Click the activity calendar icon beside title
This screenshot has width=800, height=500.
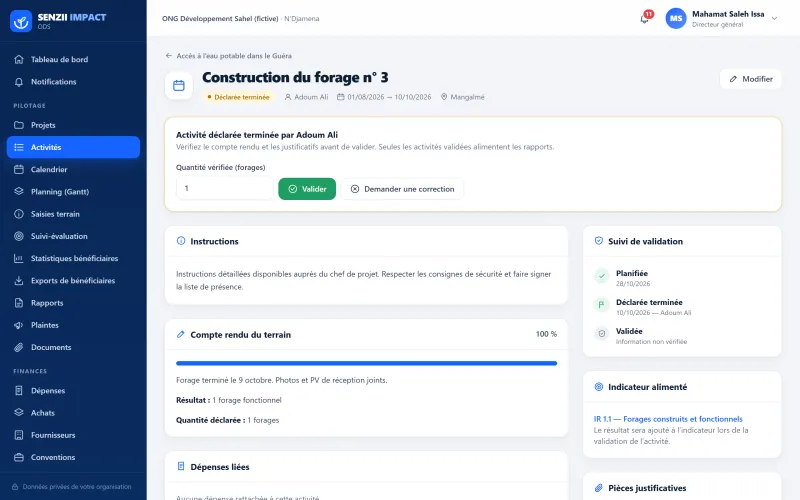click(x=179, y=85)
